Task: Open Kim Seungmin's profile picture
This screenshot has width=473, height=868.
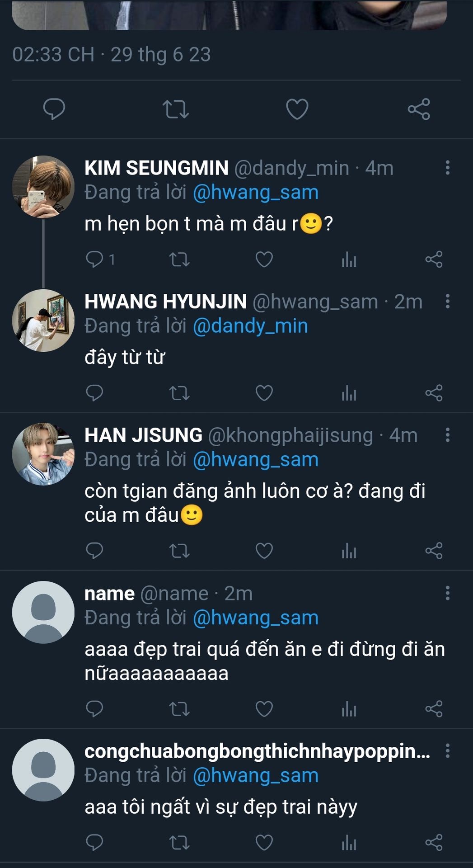Action: click(43, 187)
